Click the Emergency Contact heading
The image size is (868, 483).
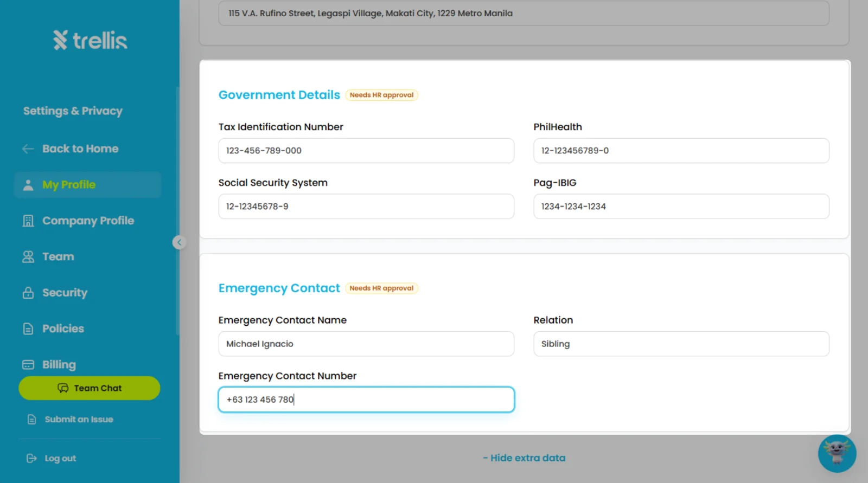(279, 288)
